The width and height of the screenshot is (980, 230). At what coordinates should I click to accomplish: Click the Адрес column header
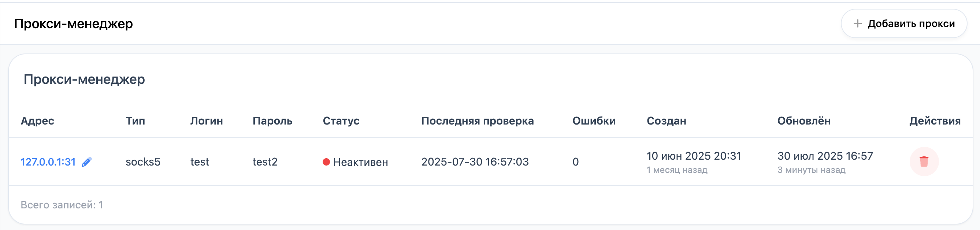37,121
